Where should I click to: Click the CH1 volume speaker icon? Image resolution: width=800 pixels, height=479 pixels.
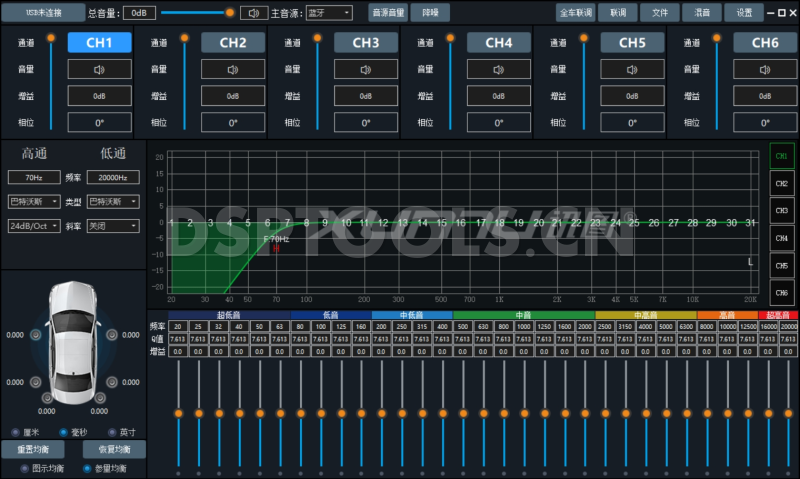coord(100,70)
